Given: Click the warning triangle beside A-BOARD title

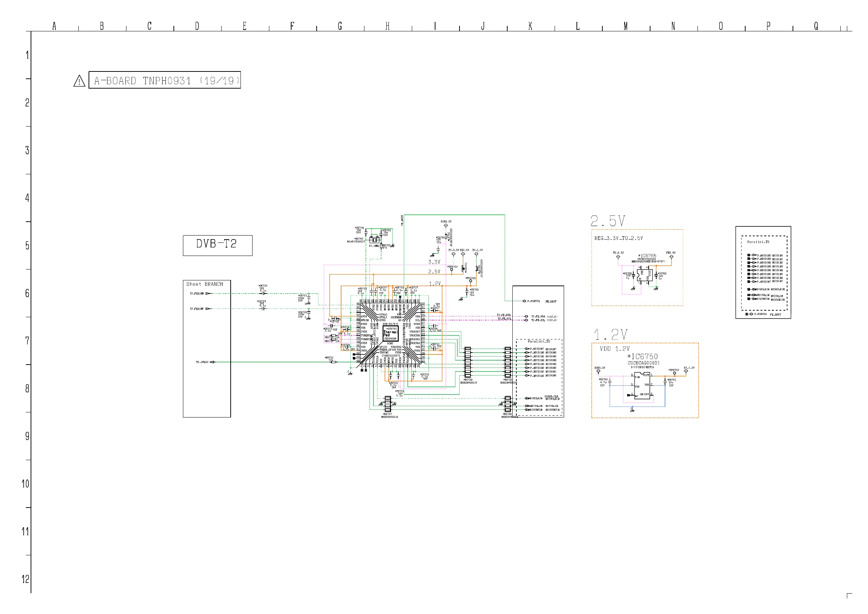Looking at the screenshot, I should pos(79,81).
